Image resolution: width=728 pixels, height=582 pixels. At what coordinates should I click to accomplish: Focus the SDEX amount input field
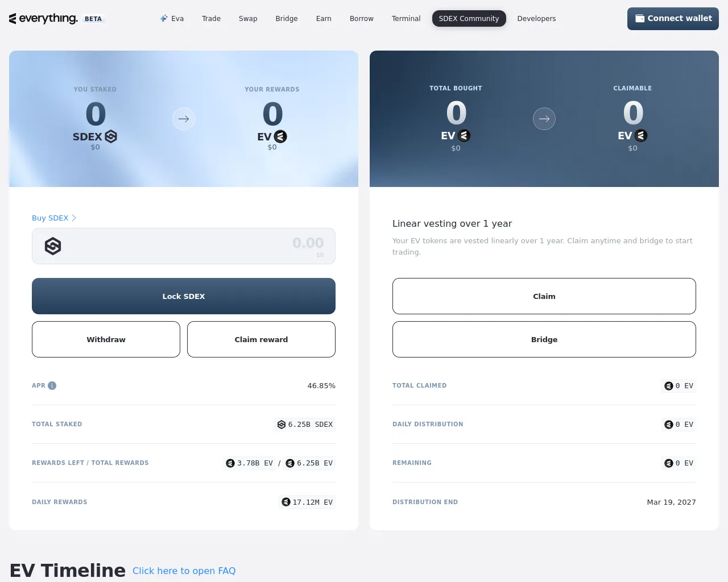184,246
